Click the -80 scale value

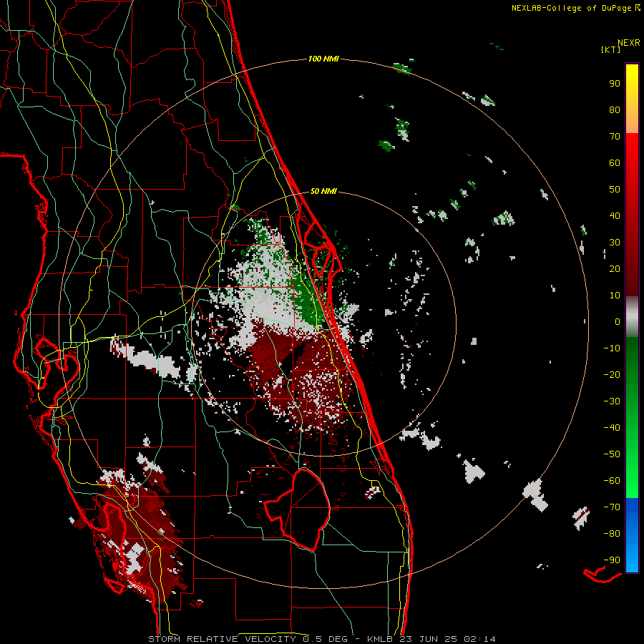click(612, 534)
